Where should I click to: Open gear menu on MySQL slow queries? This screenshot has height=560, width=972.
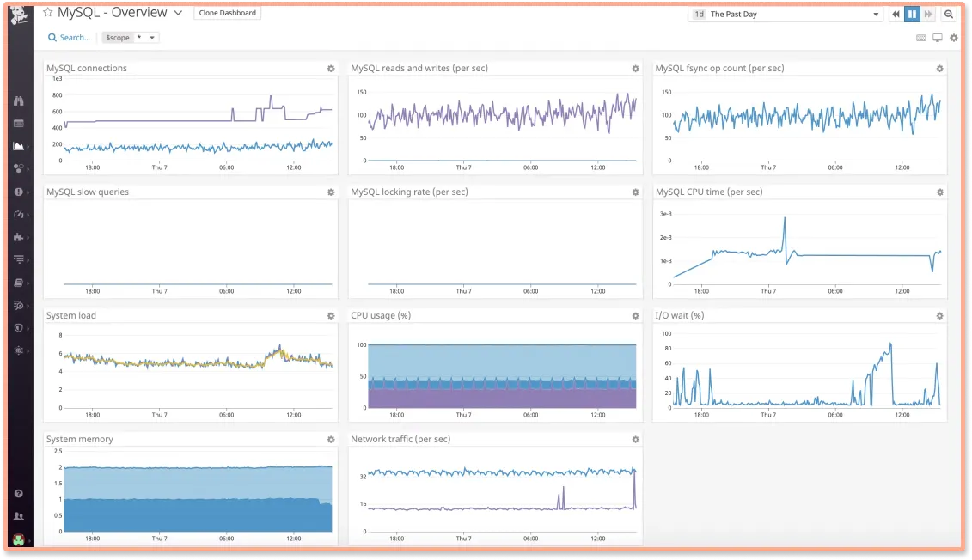pos(331,192)
